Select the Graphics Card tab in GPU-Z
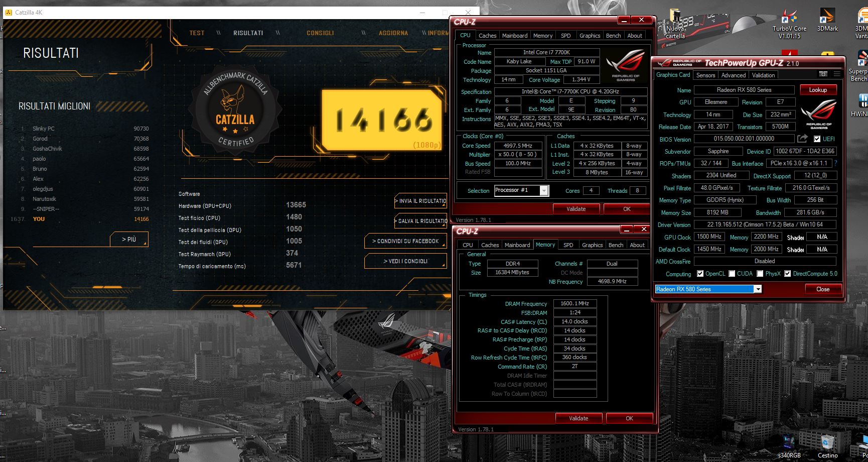This screenshot has height=462, width=868. click(x=673, y=75)
